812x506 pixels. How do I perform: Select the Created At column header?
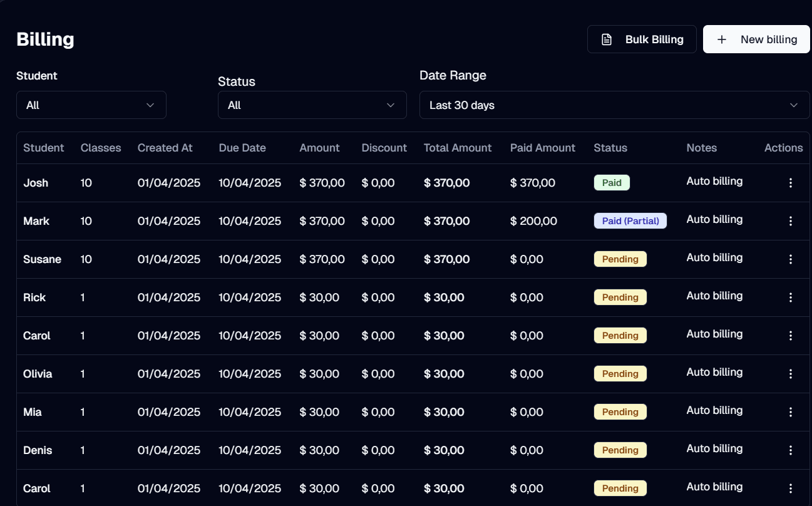click(165, 148)
